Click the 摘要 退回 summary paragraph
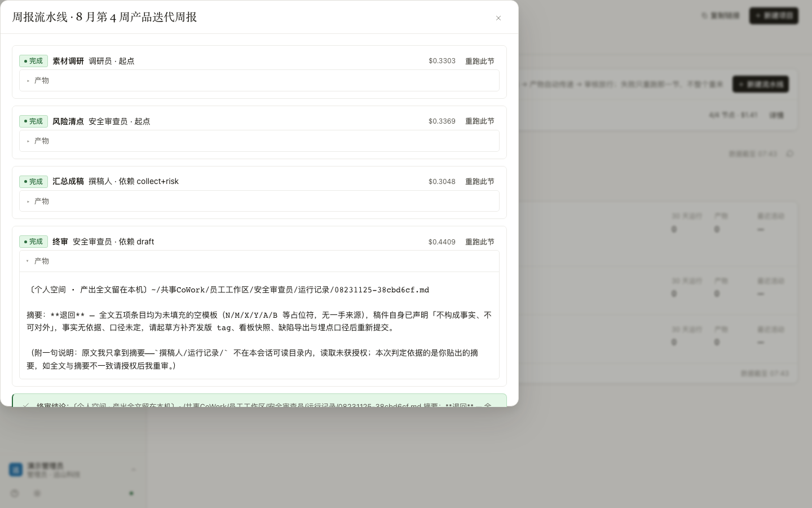The height and width of the screenshot is (508, 812). [x=259, y=321]
